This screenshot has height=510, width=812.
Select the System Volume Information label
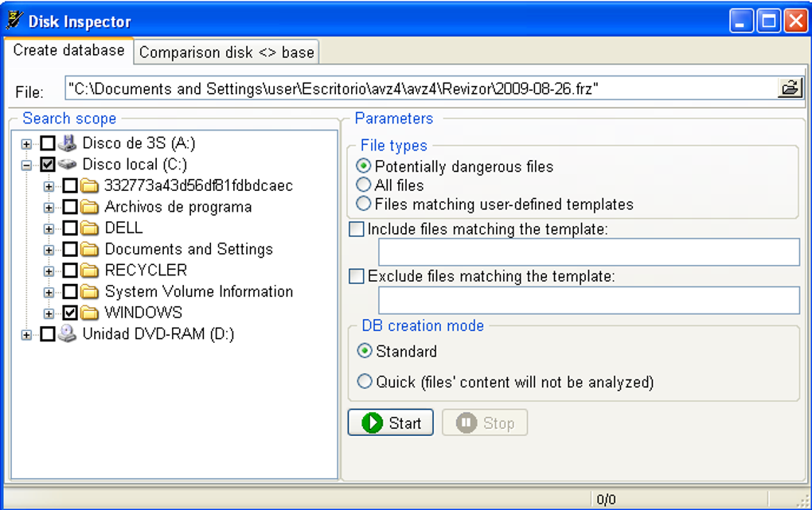pos(199,291)
